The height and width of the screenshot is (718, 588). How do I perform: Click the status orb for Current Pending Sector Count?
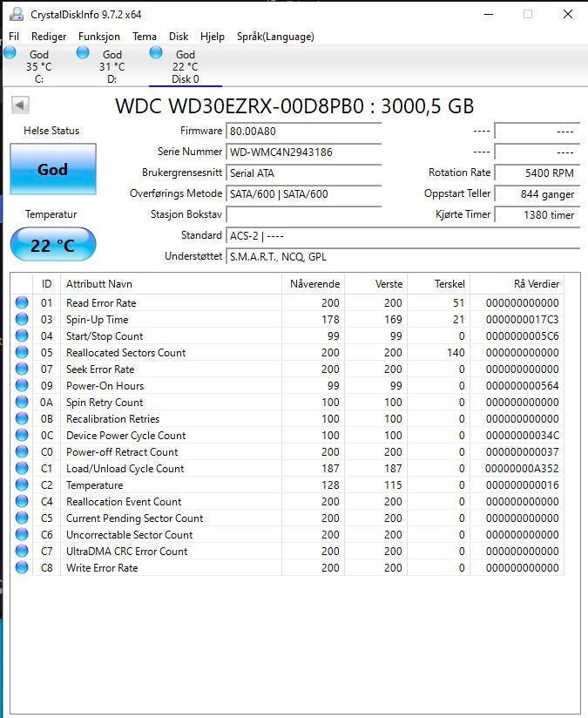(22, 518)
